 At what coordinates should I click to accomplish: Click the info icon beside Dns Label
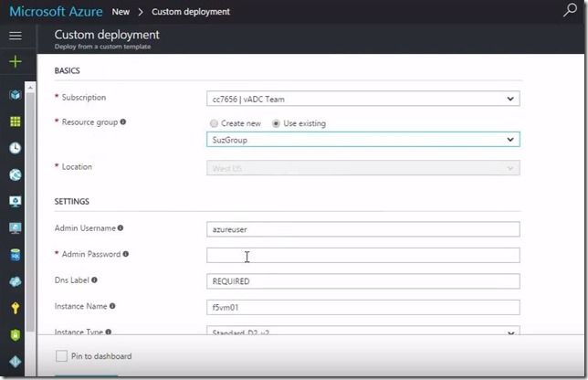tap(95, 280)
